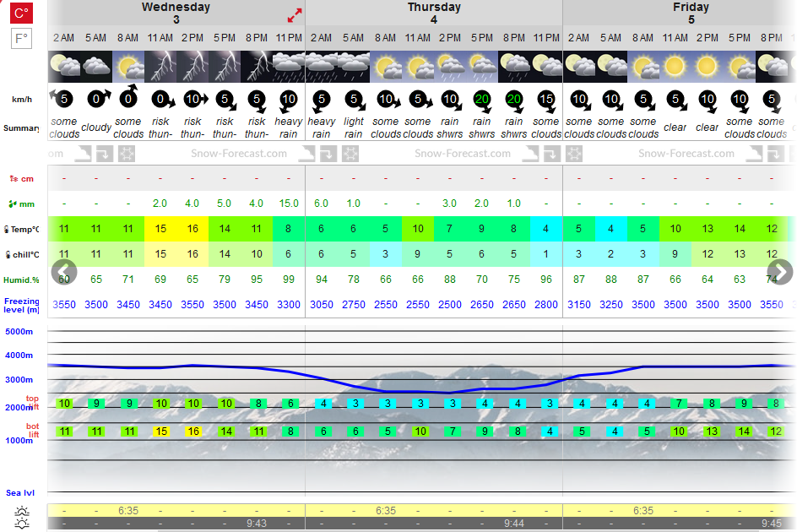This screenshot has width=797, height=532.
Task: Click the Temp°C row label
Action: point(21,230)
